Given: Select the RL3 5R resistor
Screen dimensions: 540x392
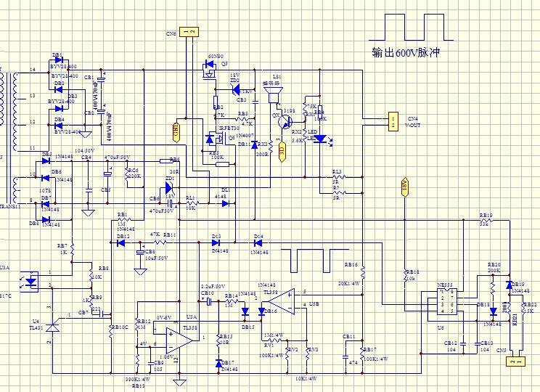Looking at the screenshot, I should [339, 177].
